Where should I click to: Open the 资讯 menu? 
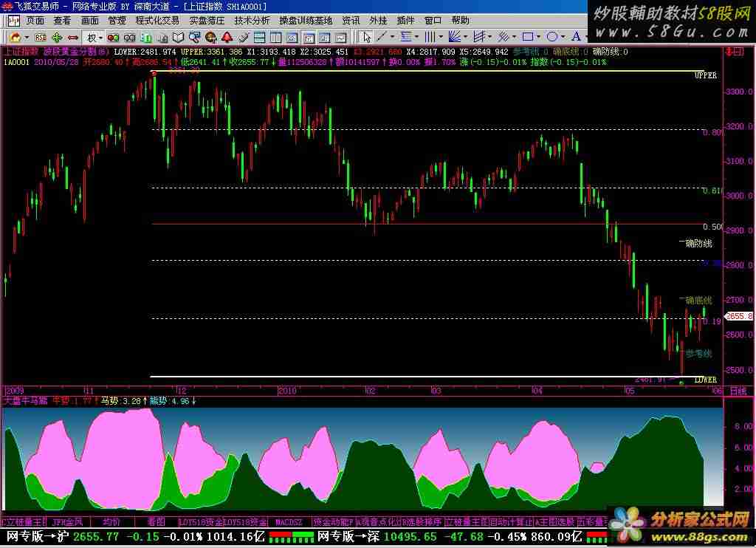[351, 20]
